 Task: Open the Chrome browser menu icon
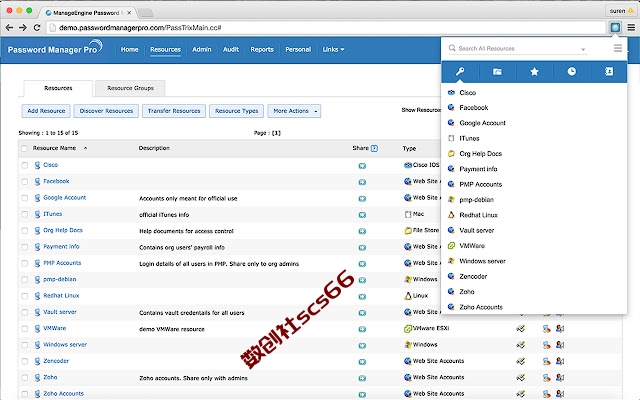point(631,28)
